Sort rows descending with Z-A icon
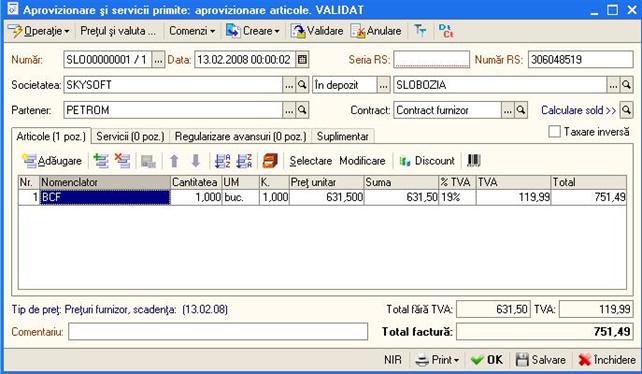This screenshot has width=642, height=374. [244, 161]
